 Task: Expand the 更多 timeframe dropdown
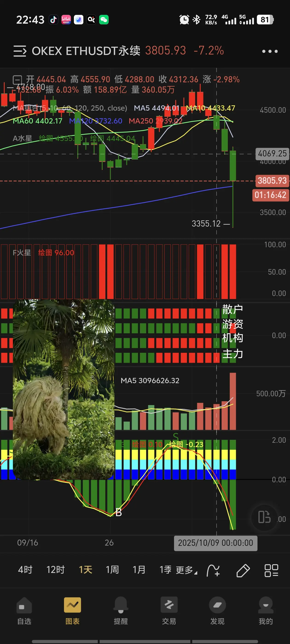186,570
